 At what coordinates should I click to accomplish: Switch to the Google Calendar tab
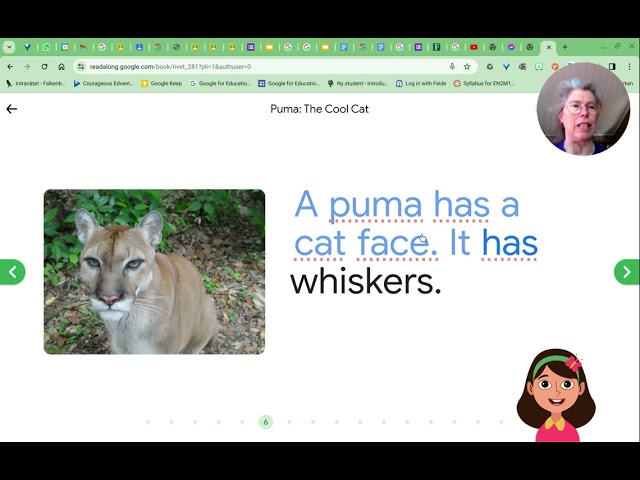pos(65,47)
